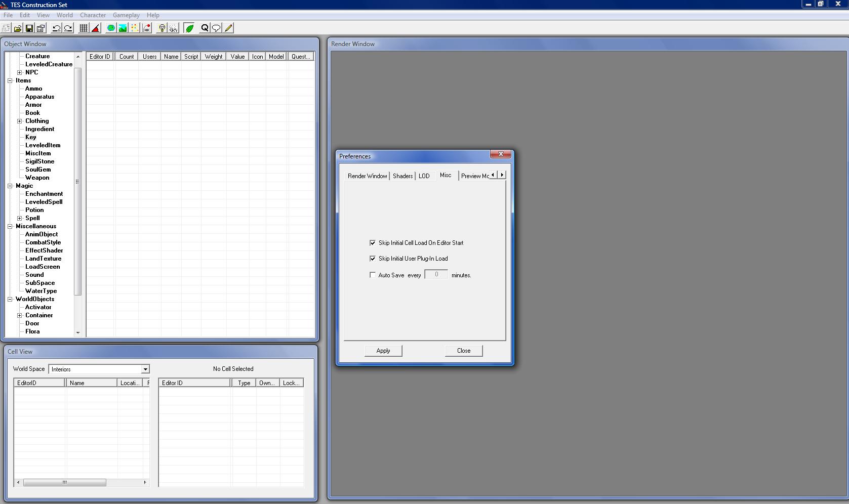
Task: Switch to the Render Window preferences tab
Action: (x=367, y=176)
